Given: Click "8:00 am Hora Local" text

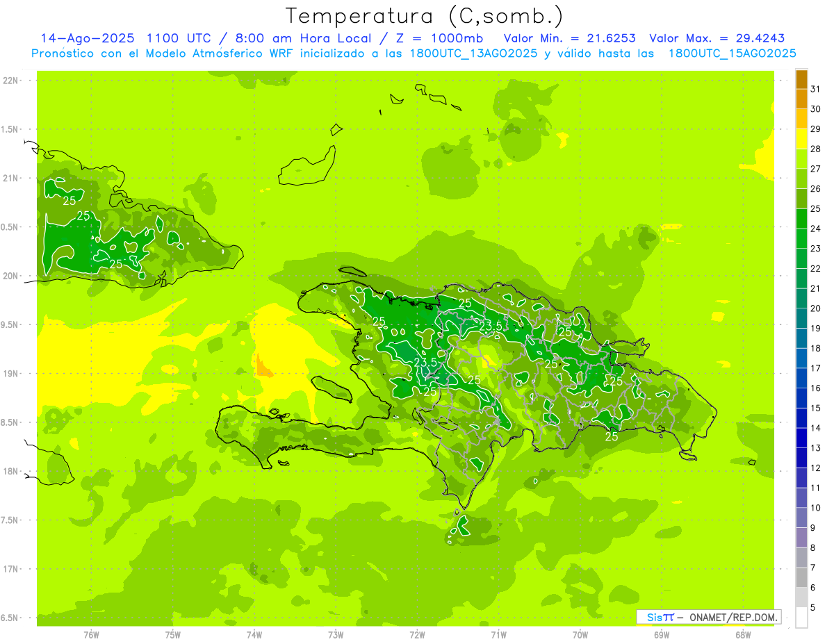Looking at the screenshot, I should click(306, 38).
